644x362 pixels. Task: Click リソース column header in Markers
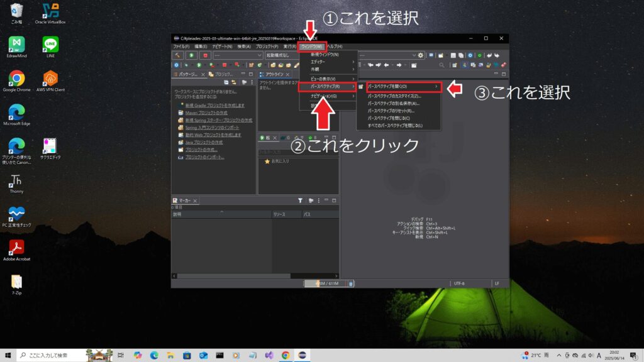point(286,214)
